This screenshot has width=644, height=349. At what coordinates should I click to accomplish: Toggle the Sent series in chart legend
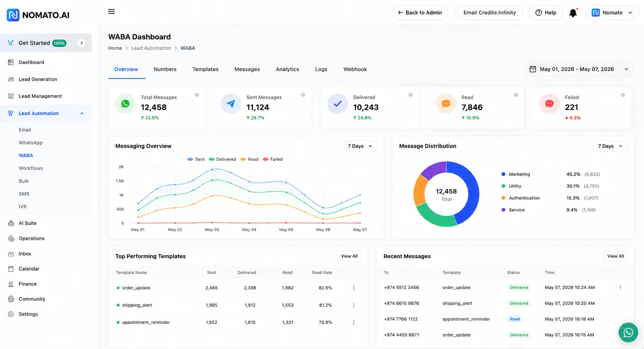click(x=196, y=160)
